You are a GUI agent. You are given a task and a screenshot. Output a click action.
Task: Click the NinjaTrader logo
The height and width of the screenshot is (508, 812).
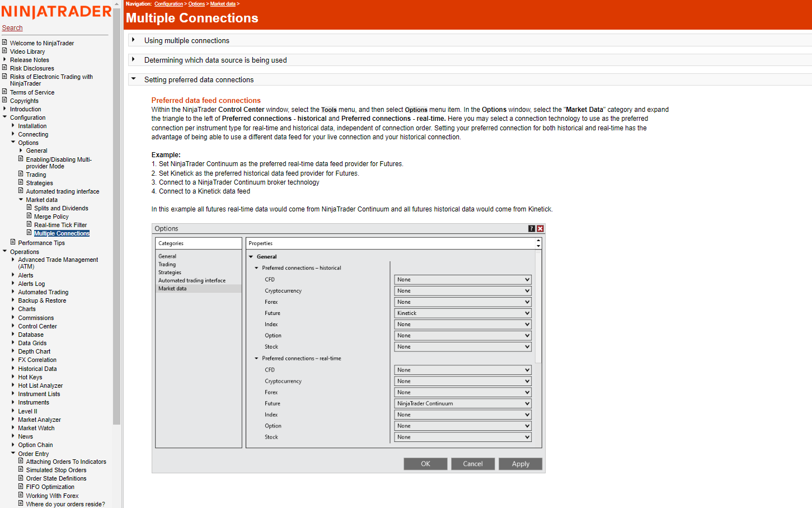point(57,12)
